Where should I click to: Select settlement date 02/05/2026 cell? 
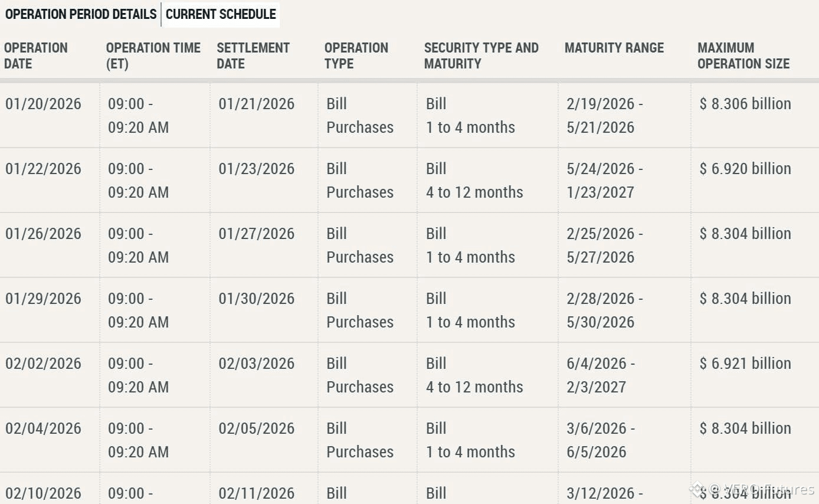coord(257,428)
